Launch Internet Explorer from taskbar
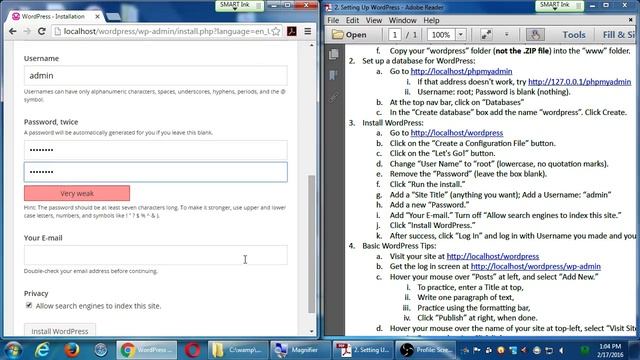This screenshot has width=640, height=360. (x=42, y=350)
